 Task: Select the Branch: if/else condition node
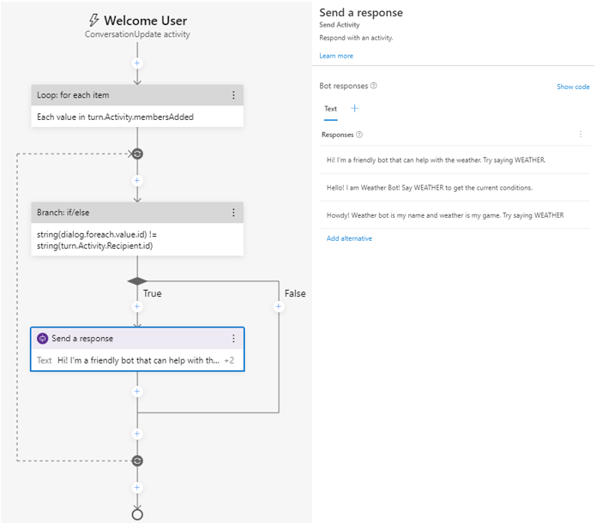click(x=137, y=229)
